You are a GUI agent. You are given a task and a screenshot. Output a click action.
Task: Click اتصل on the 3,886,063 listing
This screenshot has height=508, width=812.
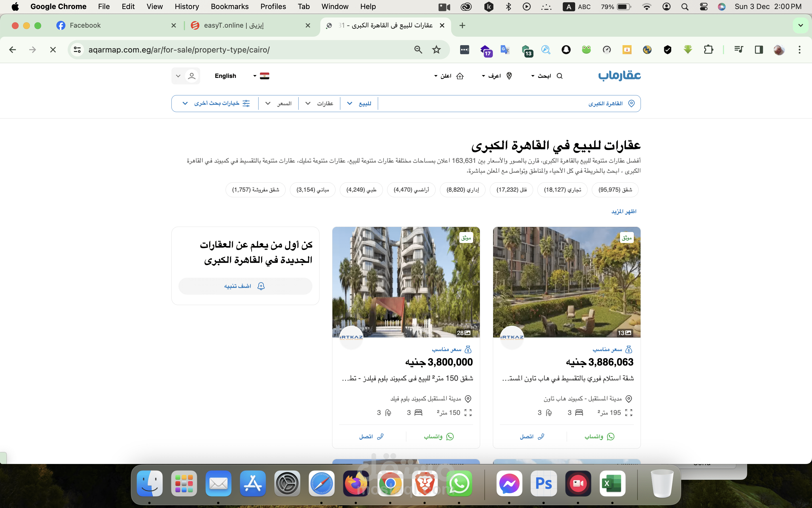click(532, 436)
